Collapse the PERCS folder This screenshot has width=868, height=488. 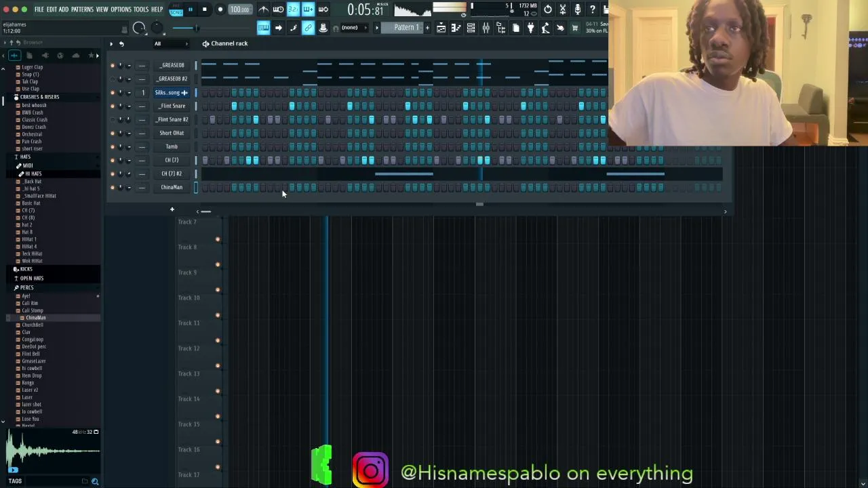click(26, 287)
